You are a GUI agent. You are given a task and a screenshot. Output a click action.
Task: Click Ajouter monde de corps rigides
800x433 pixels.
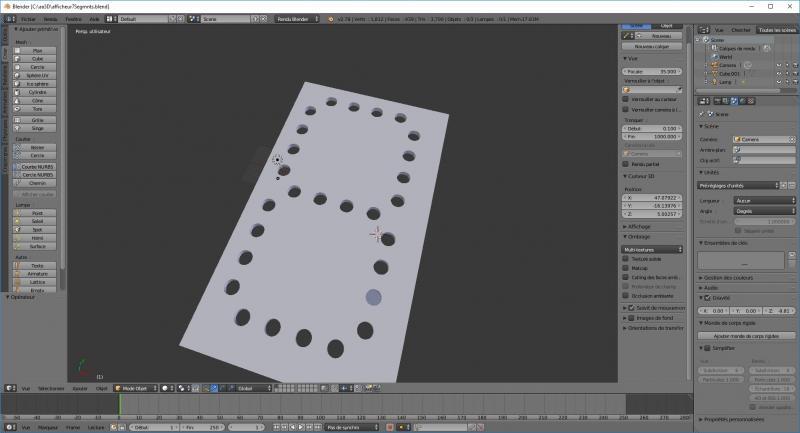(x=746, y=335)
